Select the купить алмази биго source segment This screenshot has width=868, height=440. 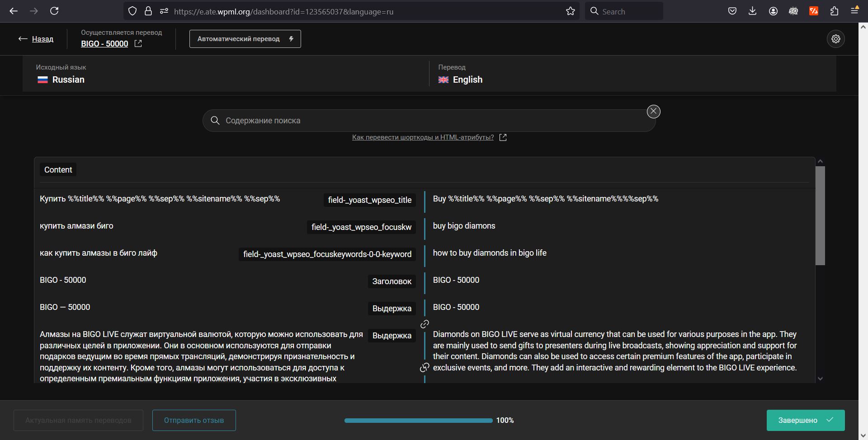tap(76, 226)
